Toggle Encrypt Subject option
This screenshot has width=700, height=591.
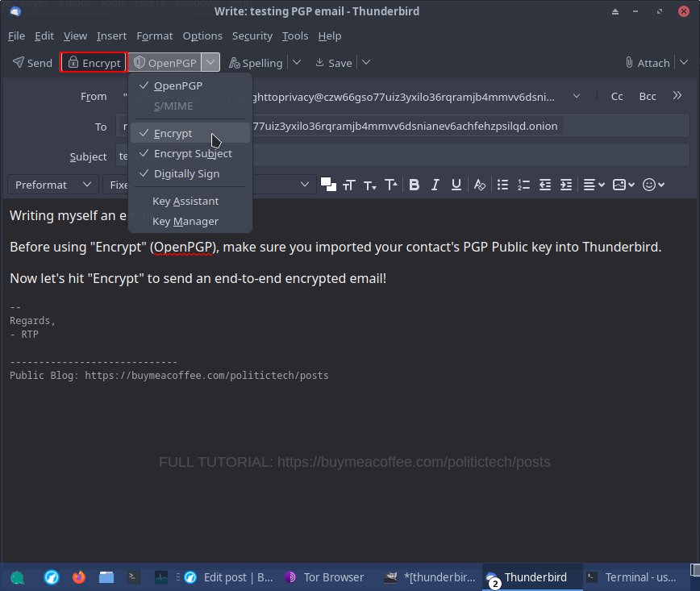click(x=190, y=153)
